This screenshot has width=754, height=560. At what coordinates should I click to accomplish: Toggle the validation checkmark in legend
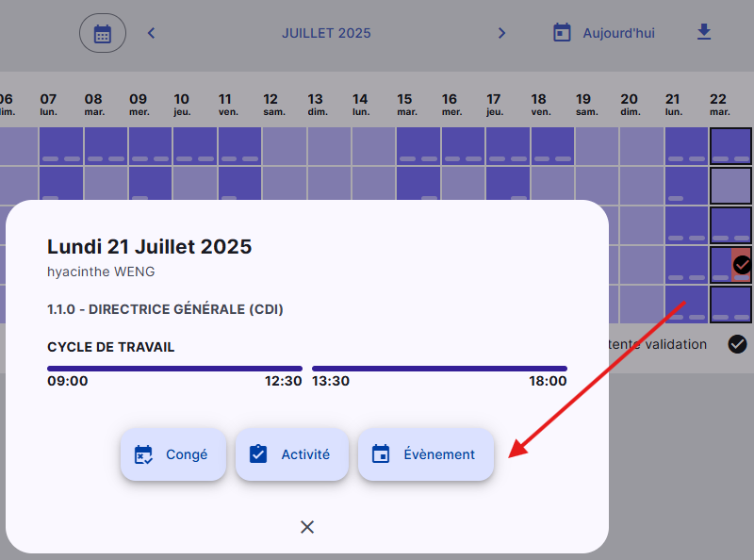point(737,344)
